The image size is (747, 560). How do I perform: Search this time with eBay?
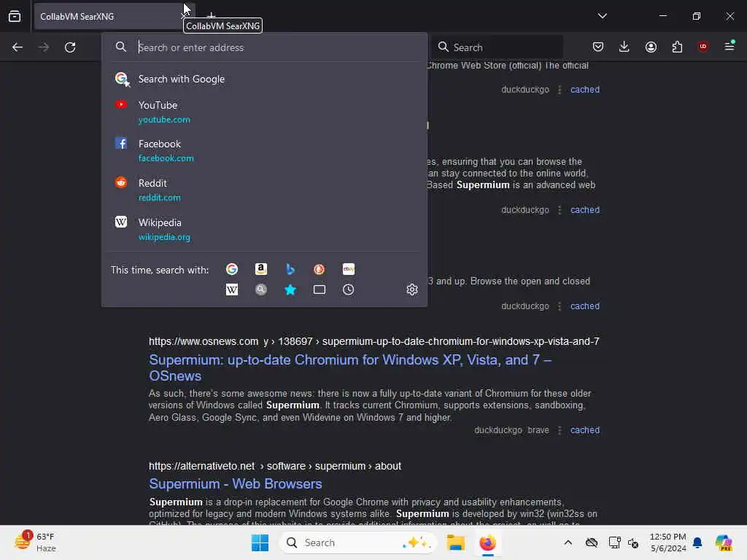click(349, 269)
